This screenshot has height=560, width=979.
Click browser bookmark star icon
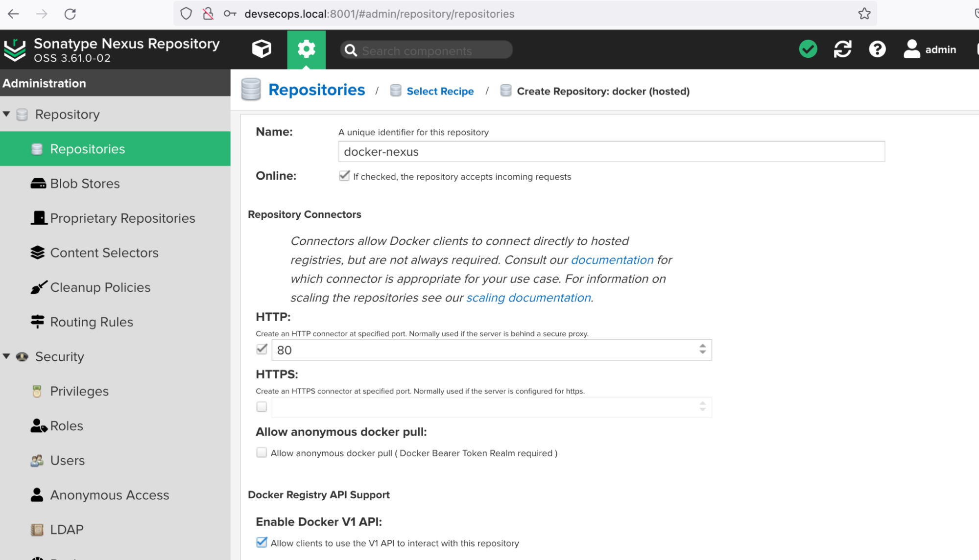864,14
